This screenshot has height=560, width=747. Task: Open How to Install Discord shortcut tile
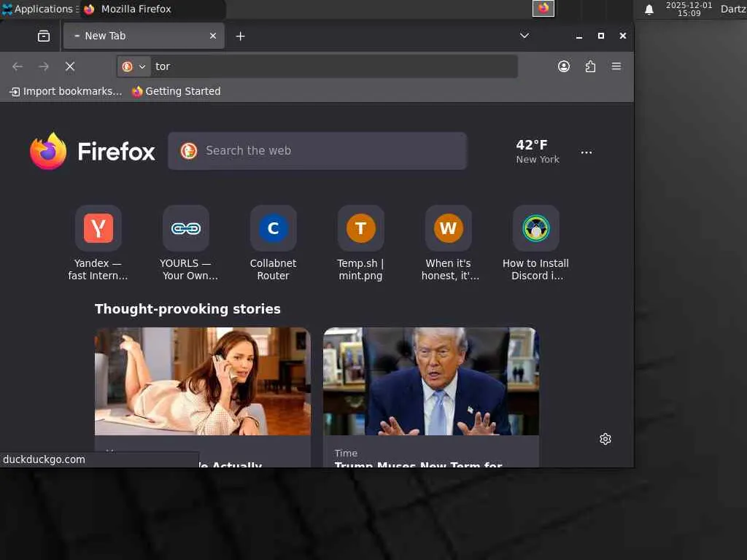pyautogui.click(x=535, y=243)
